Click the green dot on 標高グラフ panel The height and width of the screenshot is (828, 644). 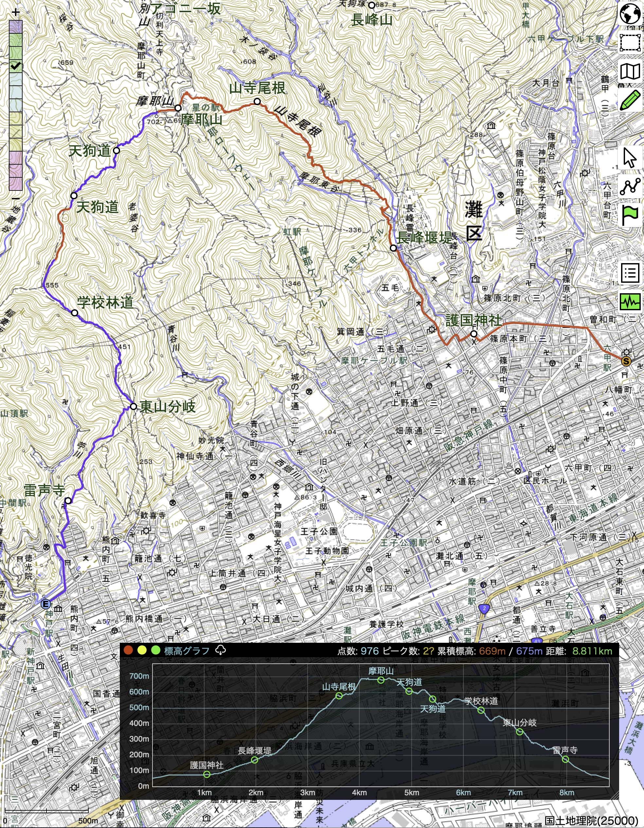tap(155, 651)
